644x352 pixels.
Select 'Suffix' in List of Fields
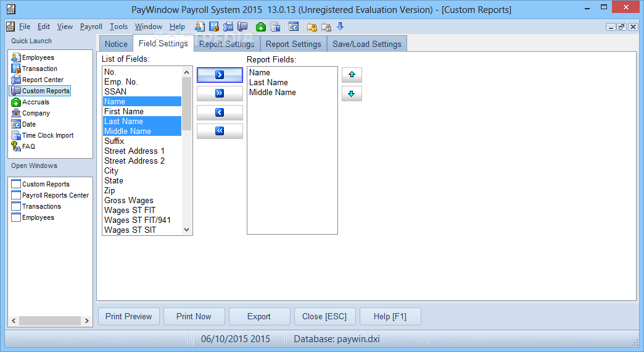click(x=142, y=141)
